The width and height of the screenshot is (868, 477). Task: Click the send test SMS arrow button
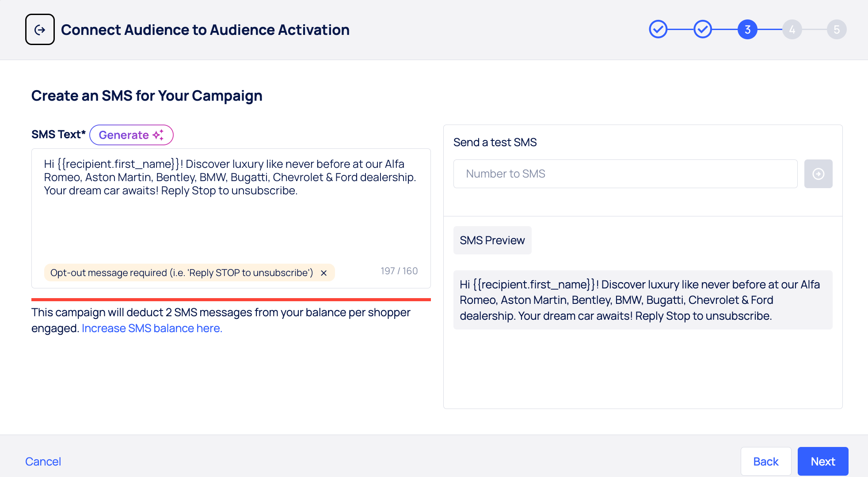(818, 174)
